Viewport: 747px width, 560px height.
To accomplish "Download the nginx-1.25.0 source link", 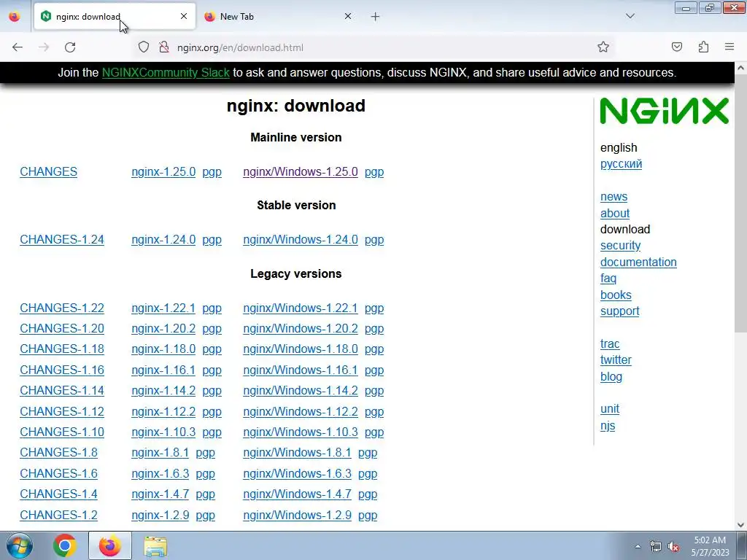I will (x=163, y=172).
